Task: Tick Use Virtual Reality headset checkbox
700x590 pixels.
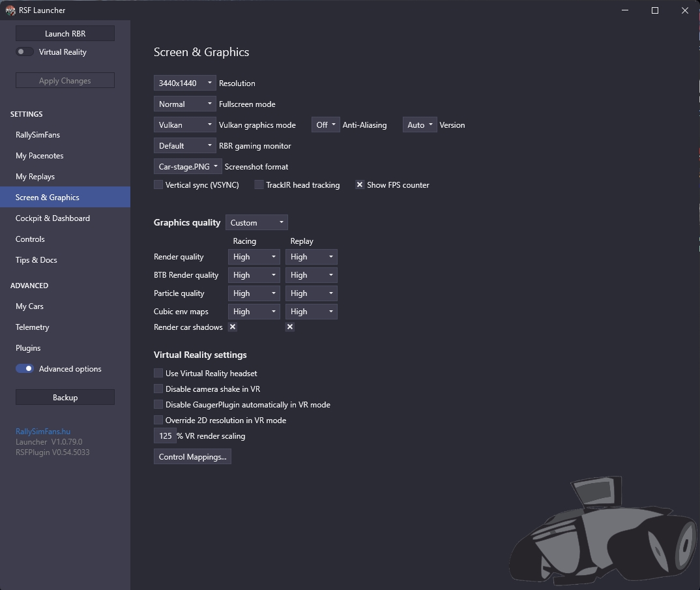Action: point(158,374)
